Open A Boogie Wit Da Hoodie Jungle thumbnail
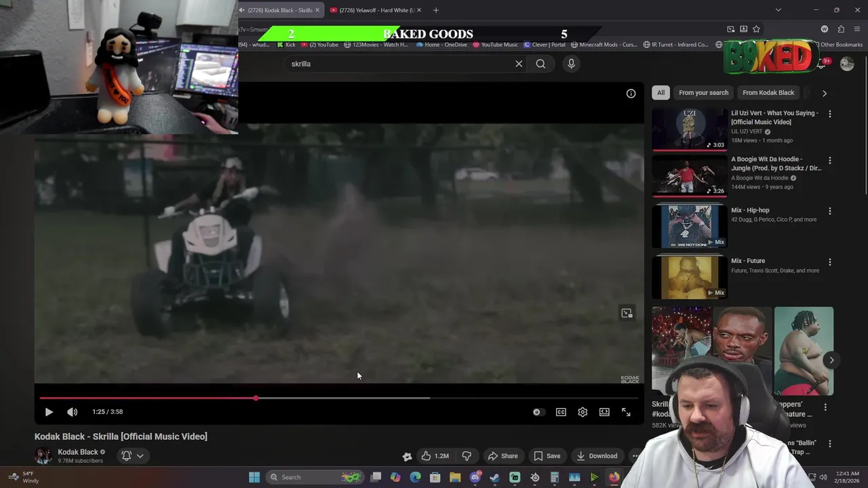868x488 pixels. [x=690, y=175]
